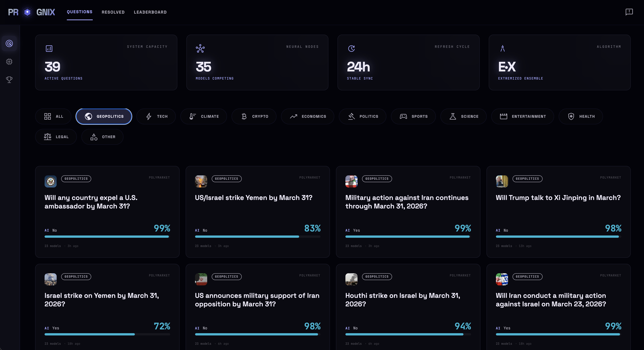
Task: Filter by the Health category
Action: (581, 116)
